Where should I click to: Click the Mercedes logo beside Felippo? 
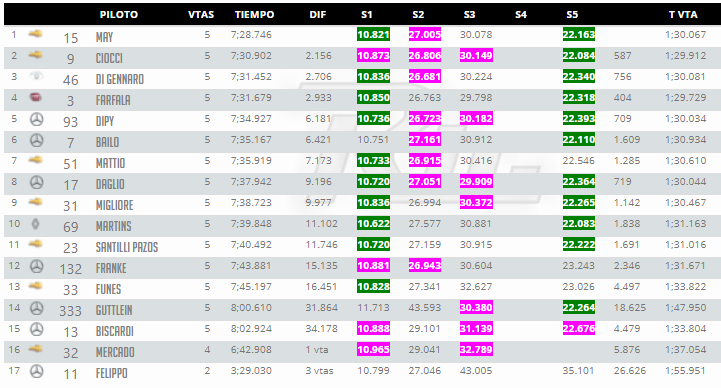point(37,371)
